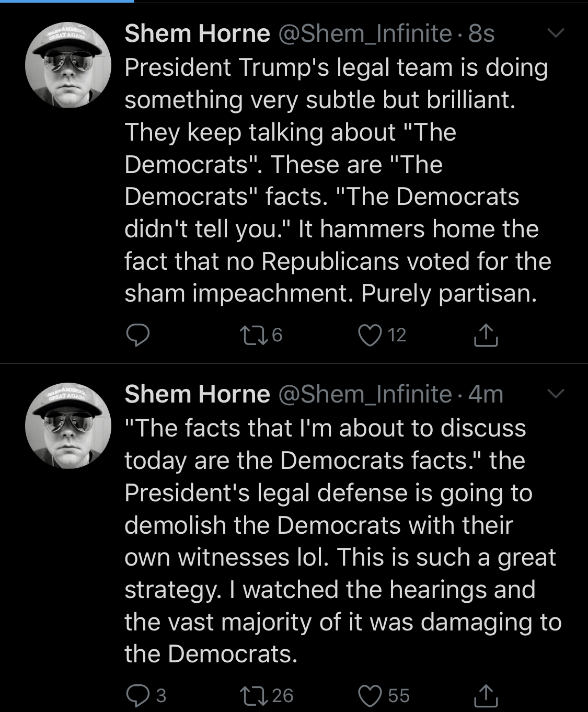Open @Shem_Infinite handle on second tweet
The width and height of the screenshot is (588, 712).
pos(365,394)
